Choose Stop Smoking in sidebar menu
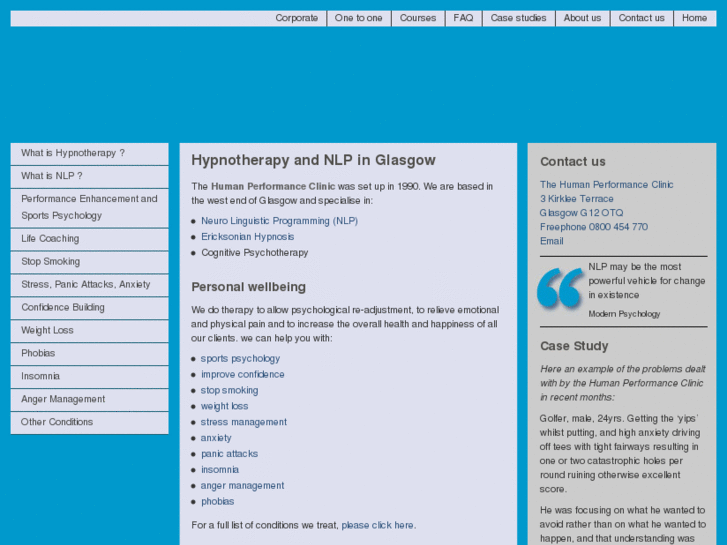 point(89,262)
